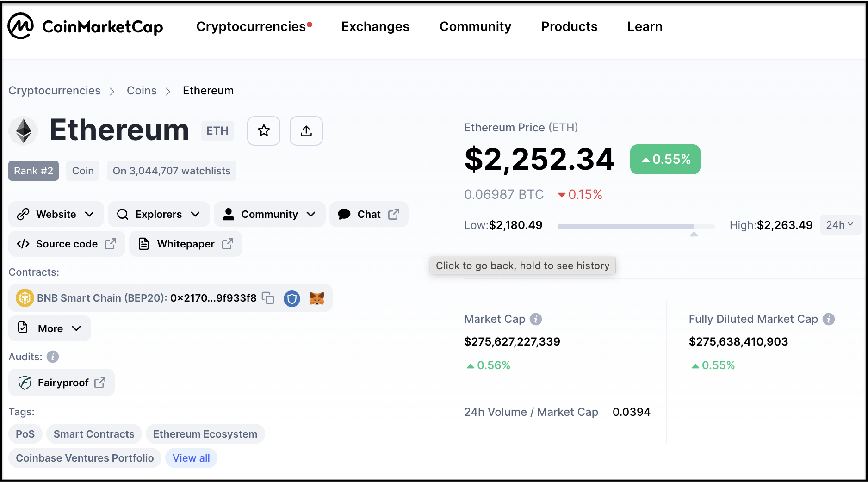868x482 pixels.
Task: View all tags link
Action: [191, 458]
